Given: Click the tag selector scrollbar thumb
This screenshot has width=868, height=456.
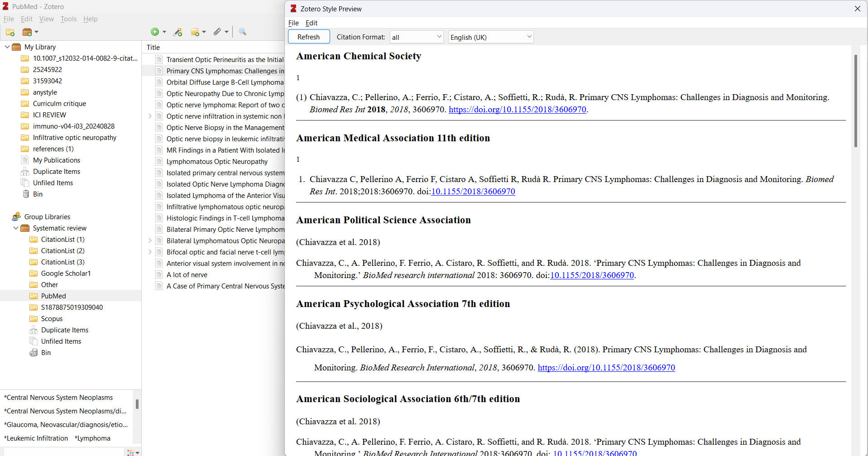Looking at the screenshot, I should [x=137, y=404].
